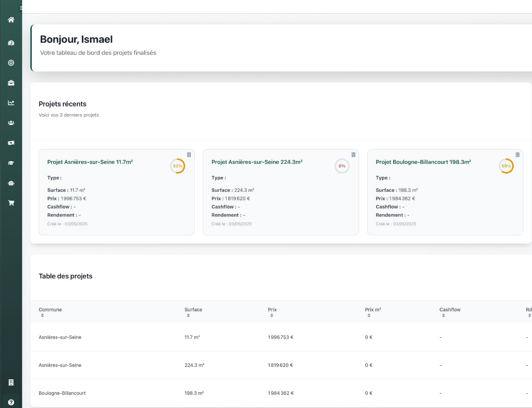Delete Projet Boulogne-Billancourt 198.3m² with trash icon
Viewport: 532px width, 408px height.
pos(517,155)
